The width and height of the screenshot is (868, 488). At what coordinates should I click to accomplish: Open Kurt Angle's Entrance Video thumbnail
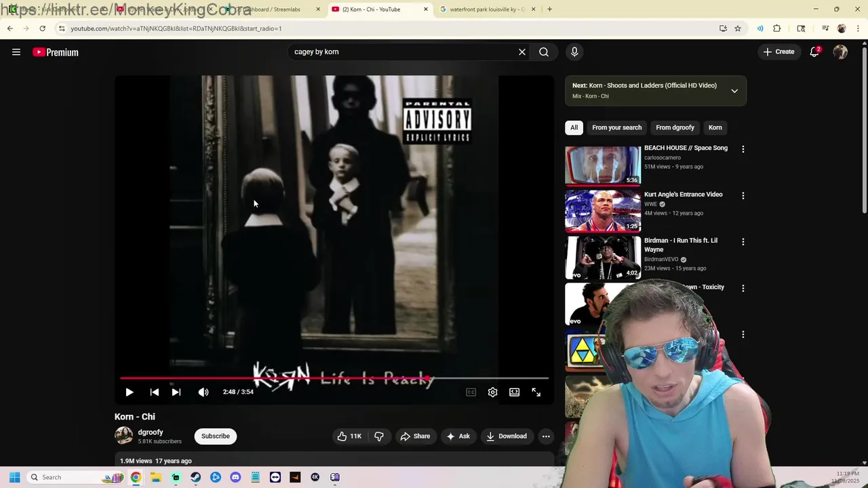tap(603, 211)
